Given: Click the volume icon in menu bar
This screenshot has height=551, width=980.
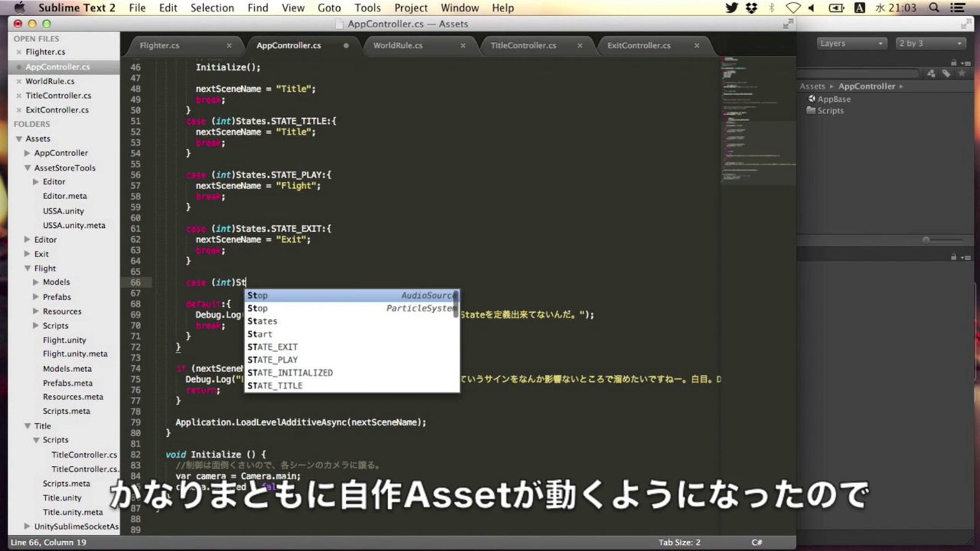Looking at the screenshot, I should click(x=812, y=8).
